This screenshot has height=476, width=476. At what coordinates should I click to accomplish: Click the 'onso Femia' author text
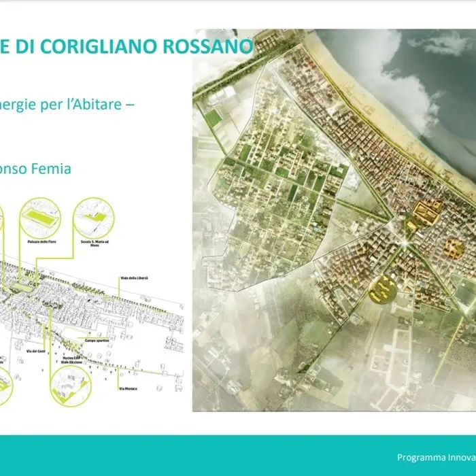[35, 169]
